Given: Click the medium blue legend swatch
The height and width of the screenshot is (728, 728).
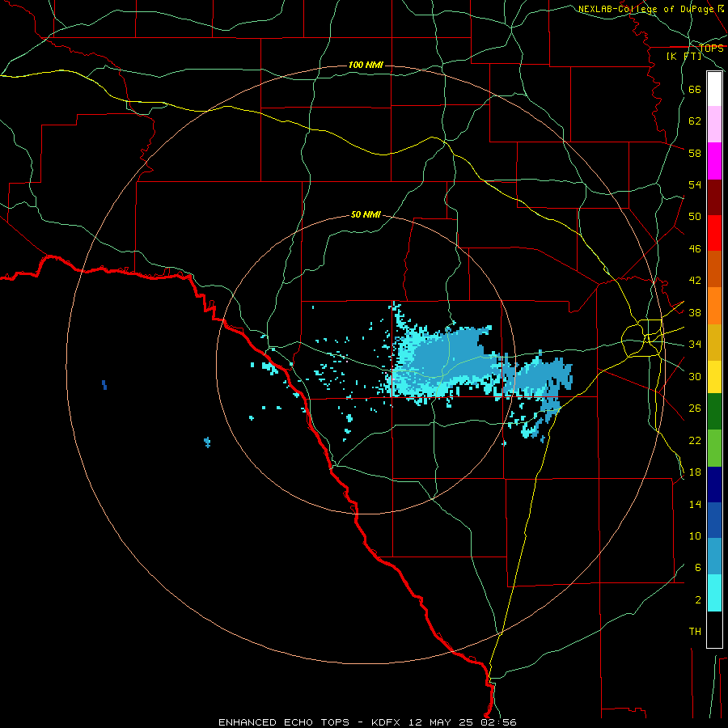Looking at the screenshot, I should [714, 520].
